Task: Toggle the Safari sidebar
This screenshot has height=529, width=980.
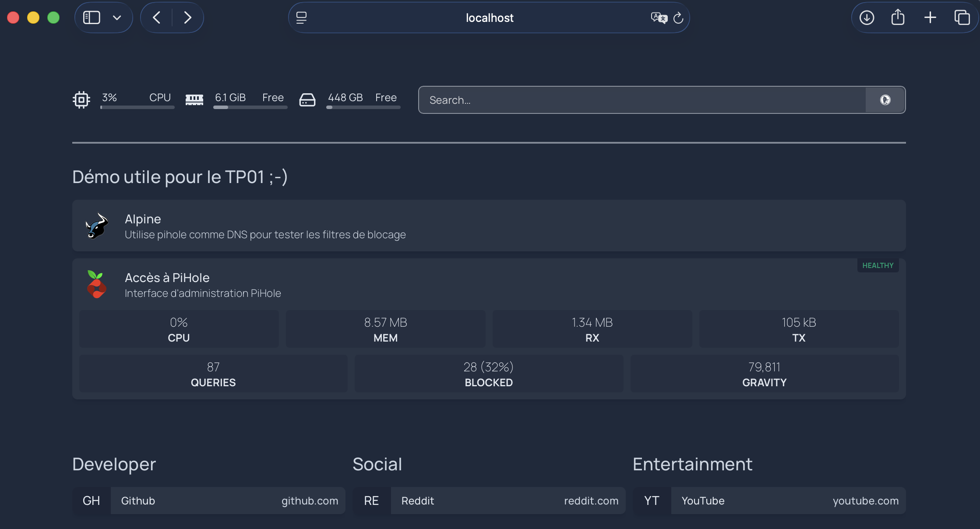Action: 92,18
